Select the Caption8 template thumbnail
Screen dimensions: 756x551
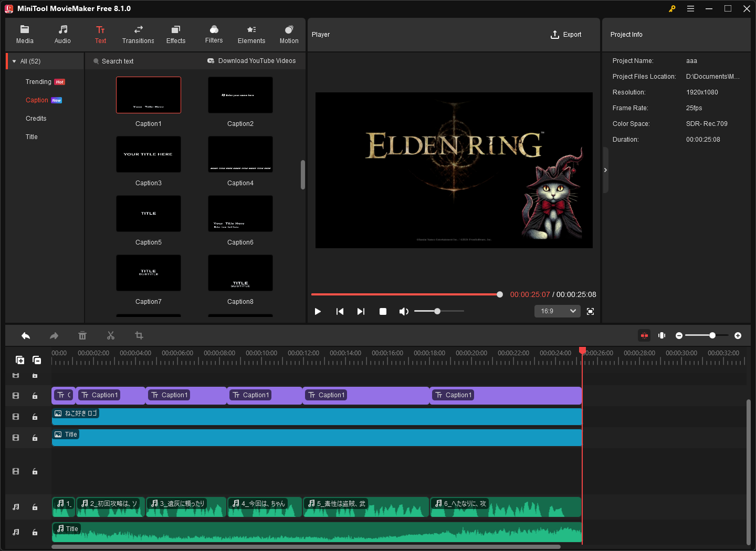click(x=240, y=273)
